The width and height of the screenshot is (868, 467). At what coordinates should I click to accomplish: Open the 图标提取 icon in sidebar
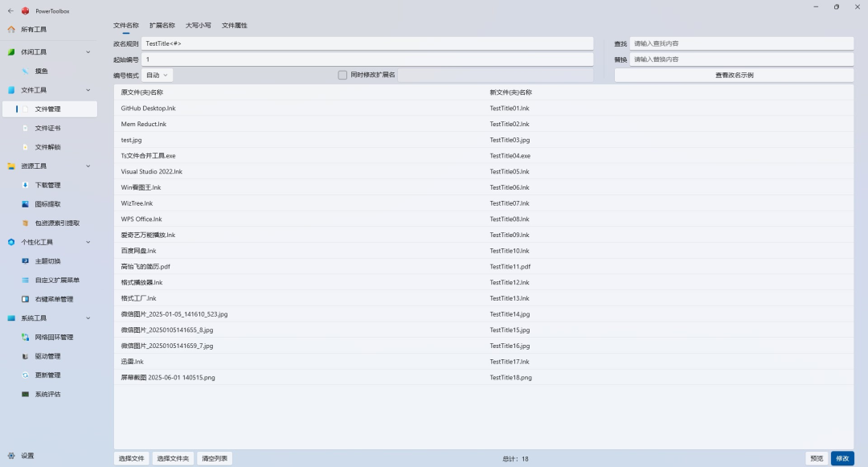25,204
